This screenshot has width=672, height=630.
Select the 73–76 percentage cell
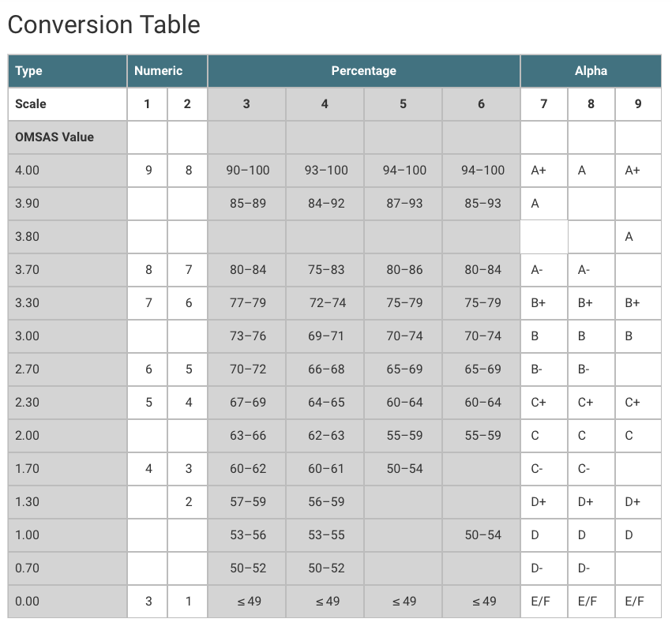[x=247, y=336]
